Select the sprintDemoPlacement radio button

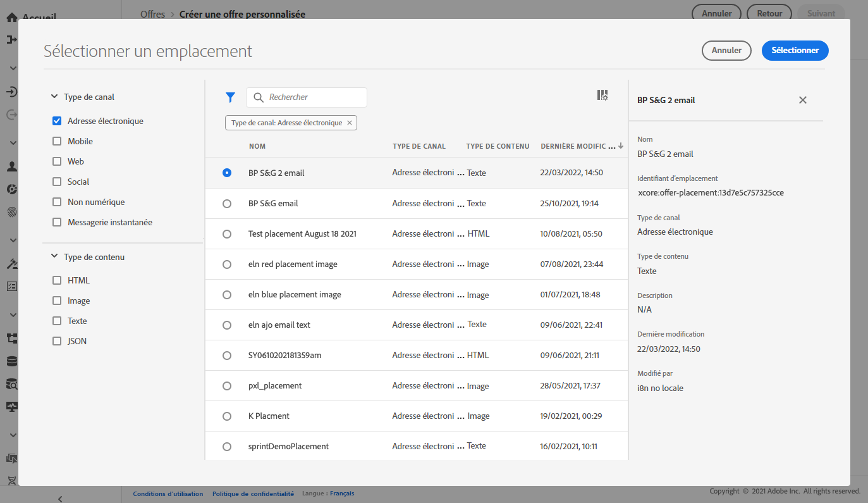[x=227, y=447]
